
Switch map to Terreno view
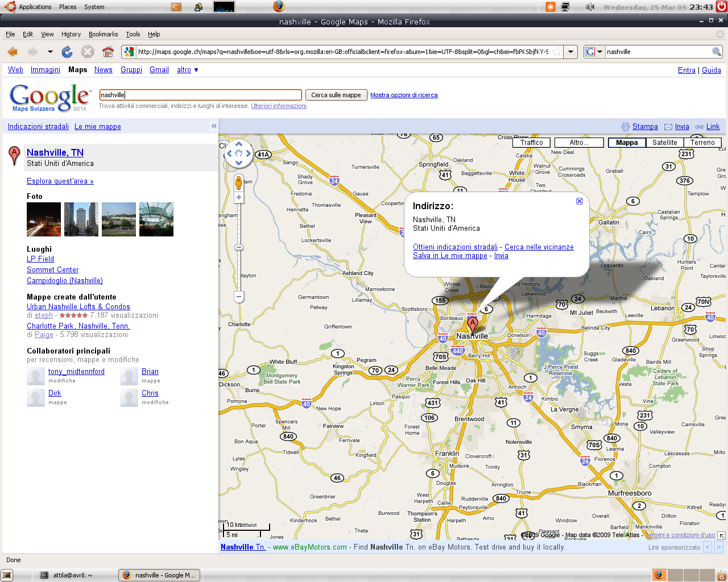pyautogui.click(x=702, y=143)
